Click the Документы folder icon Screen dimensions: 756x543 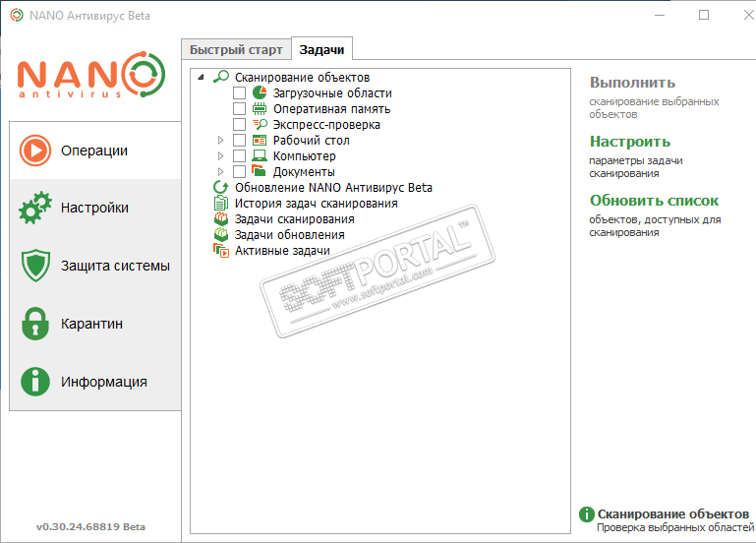[260, 171]
